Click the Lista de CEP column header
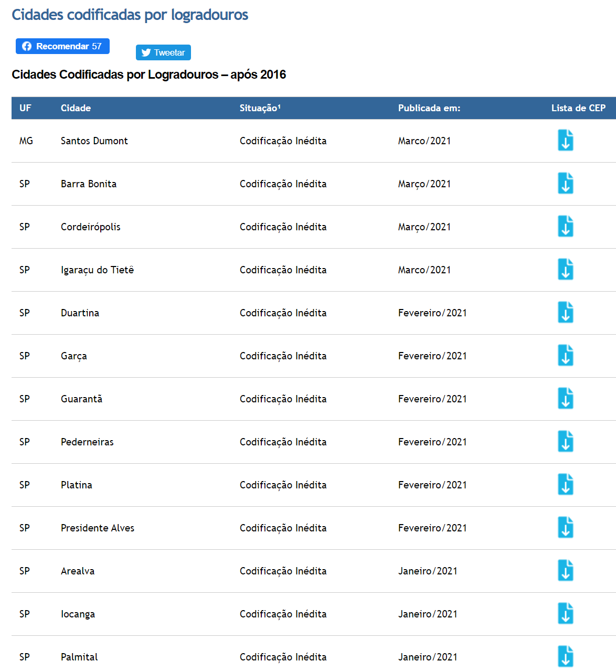The height and width of the screenshot is (672, 616). (578, 108)
